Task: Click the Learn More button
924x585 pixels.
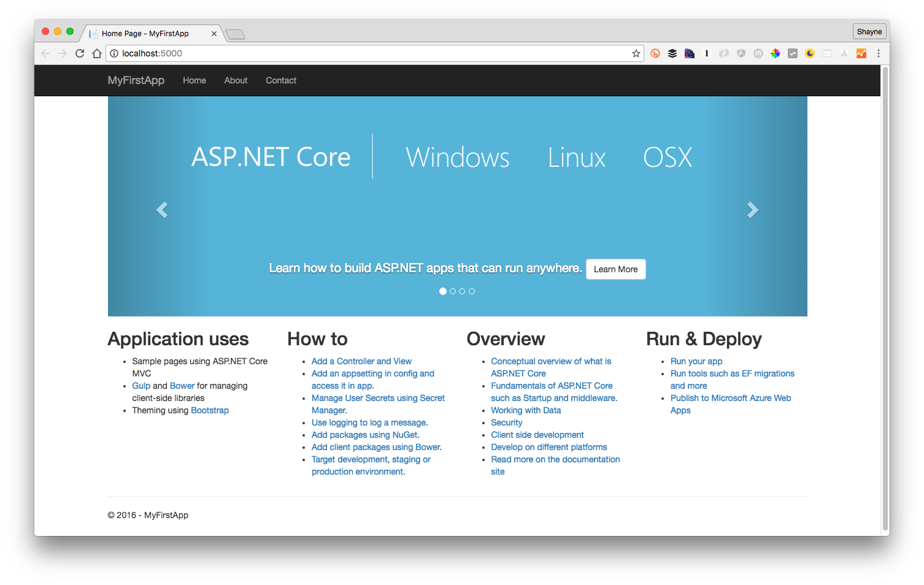Action: pos(615,269)
